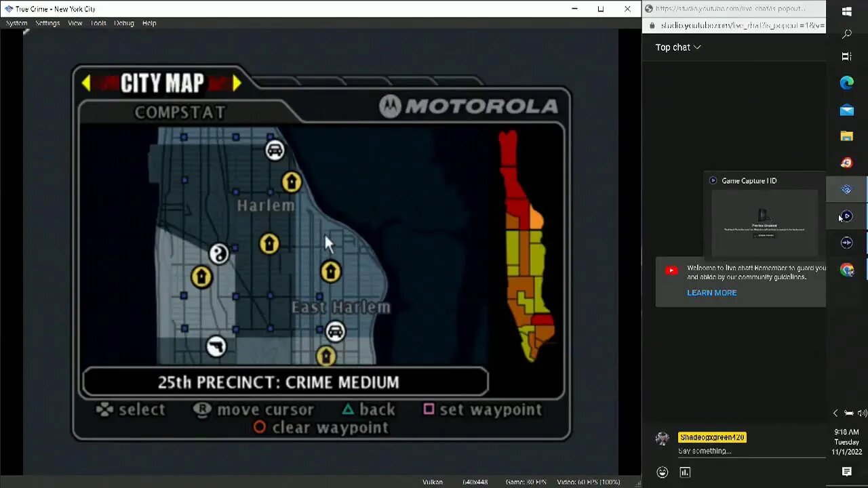The width and height of the screenshot is (868, 488).
Task: Click the orange precinct on the Manhattan minimap
Action: 536,219
